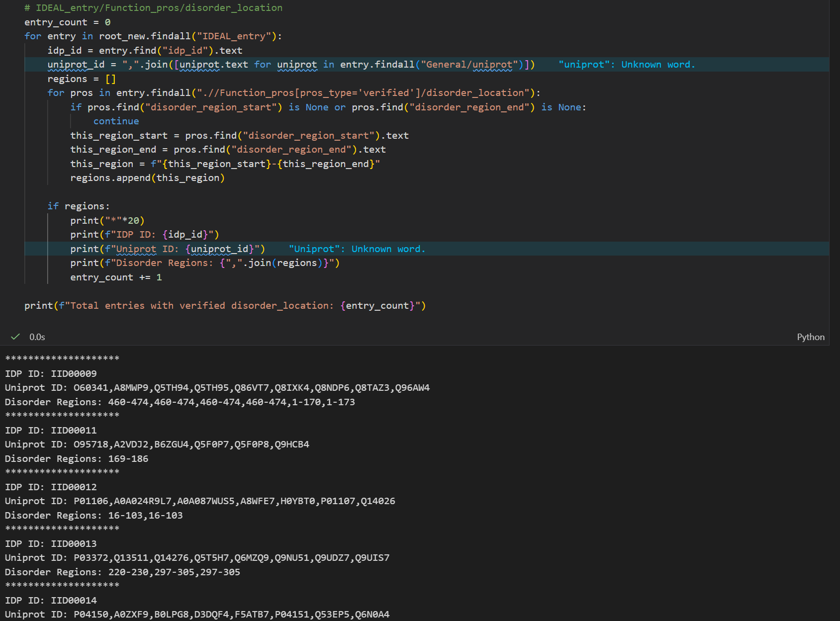Click output Uniprot ID line starting O95718
The height and width of the screenshot is (621, 840).
pyautogui.click(x=157, y=444)
